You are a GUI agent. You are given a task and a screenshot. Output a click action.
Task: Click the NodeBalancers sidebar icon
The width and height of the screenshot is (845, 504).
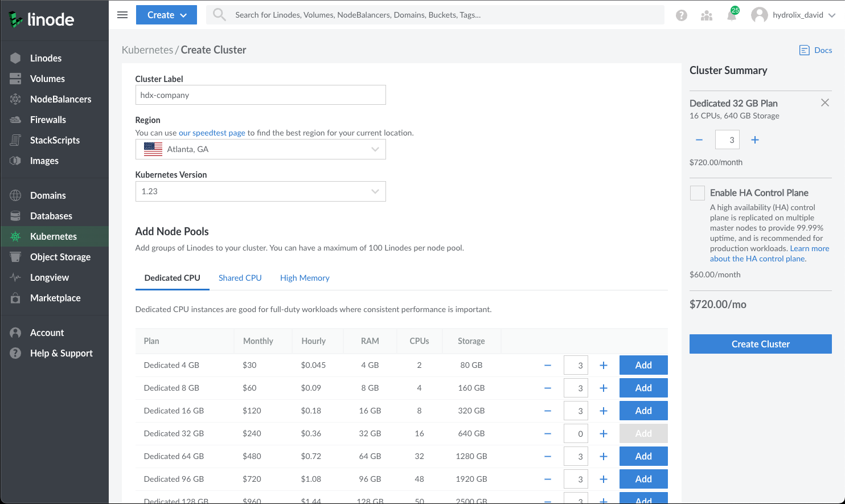[15, 99]
